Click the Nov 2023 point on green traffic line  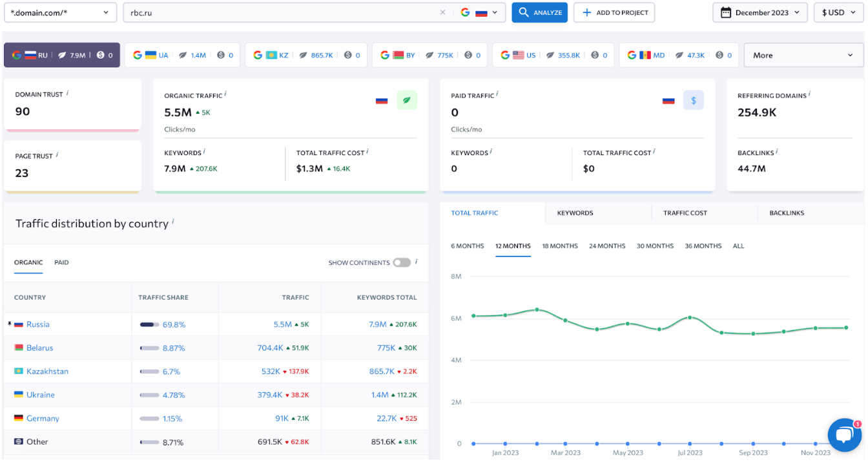[x=816, y=328]
